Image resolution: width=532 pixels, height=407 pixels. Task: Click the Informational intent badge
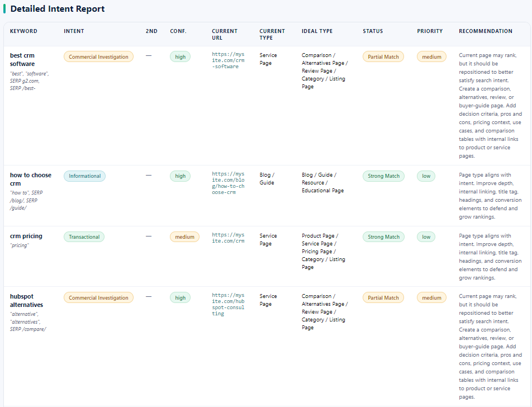point(84,176)
